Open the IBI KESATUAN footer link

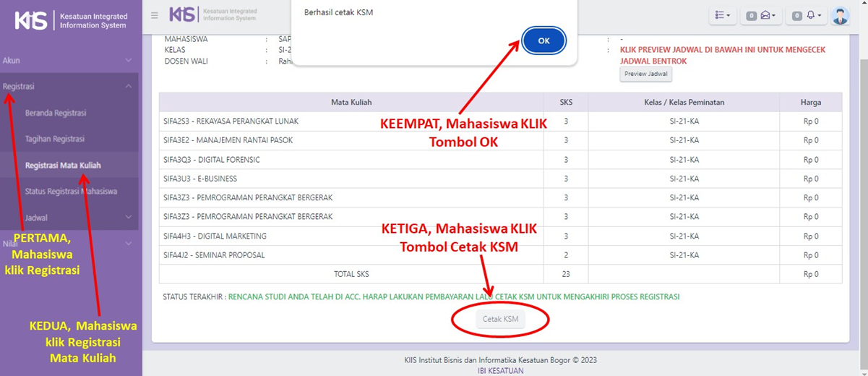coord(500,370)
